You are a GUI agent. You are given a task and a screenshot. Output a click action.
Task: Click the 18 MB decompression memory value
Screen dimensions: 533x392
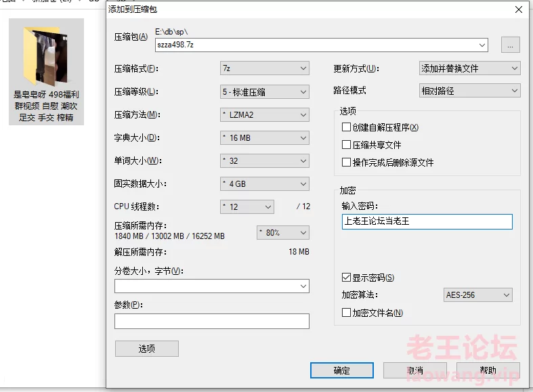click(x=299, y=252)
